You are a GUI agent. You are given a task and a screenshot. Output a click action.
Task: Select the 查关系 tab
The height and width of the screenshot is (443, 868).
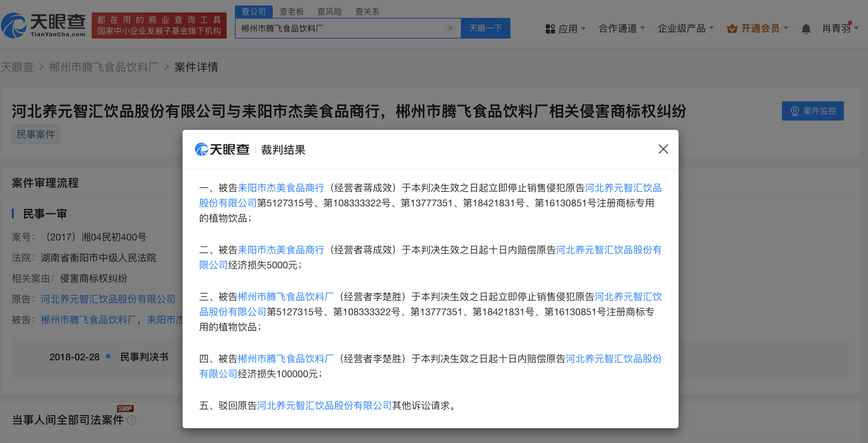click(367, 12)
